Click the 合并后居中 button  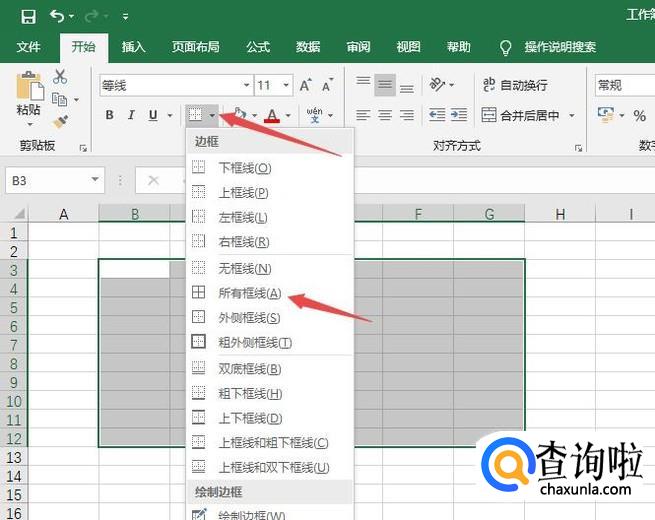(x=520, y=115)
